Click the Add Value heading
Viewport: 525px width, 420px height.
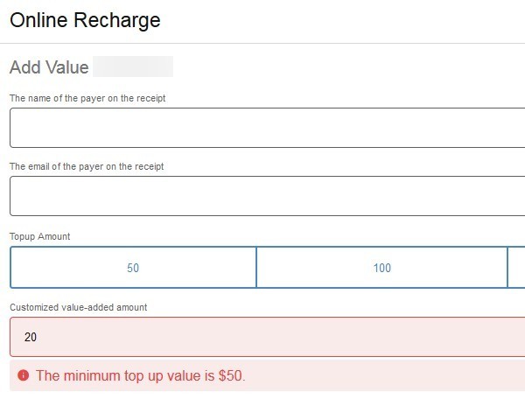49,67
